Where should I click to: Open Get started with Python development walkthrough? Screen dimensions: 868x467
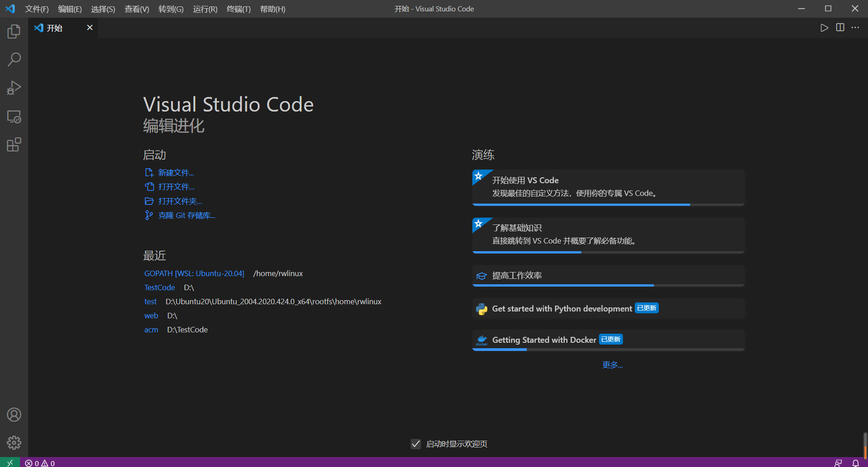click(x=608, y=309)
